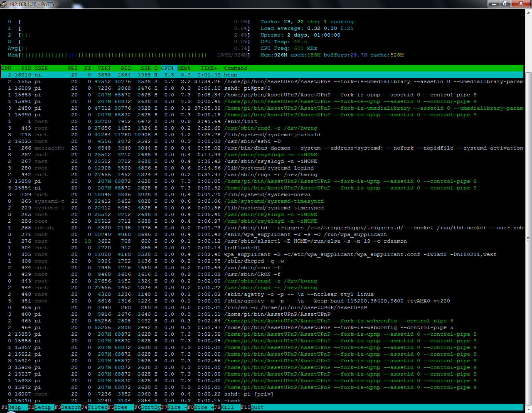The image size is (532, 413).
Task: Select the /usr/sbin/cron -f row
Action: coord(262,268)
